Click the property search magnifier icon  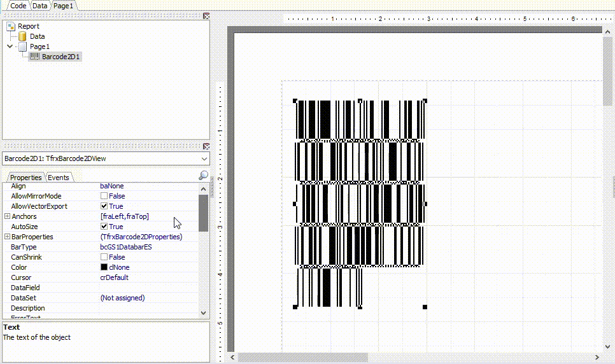click(x=203, y=176)
